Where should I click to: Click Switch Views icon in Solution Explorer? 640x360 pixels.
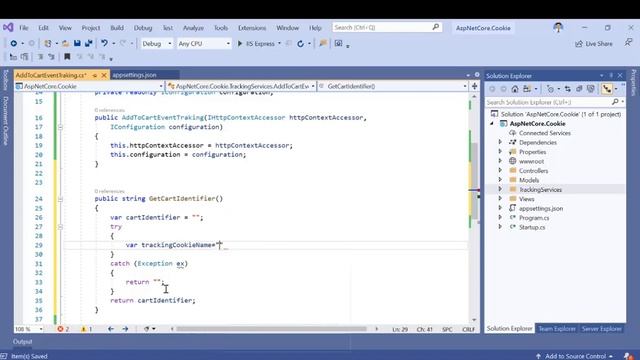tap(527, 89)
